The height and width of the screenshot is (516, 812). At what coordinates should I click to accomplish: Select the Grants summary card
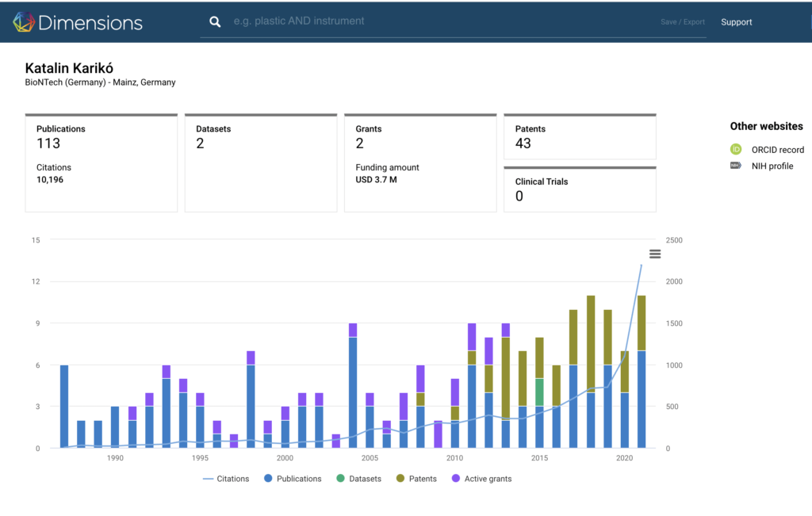(x=419, y=163)
